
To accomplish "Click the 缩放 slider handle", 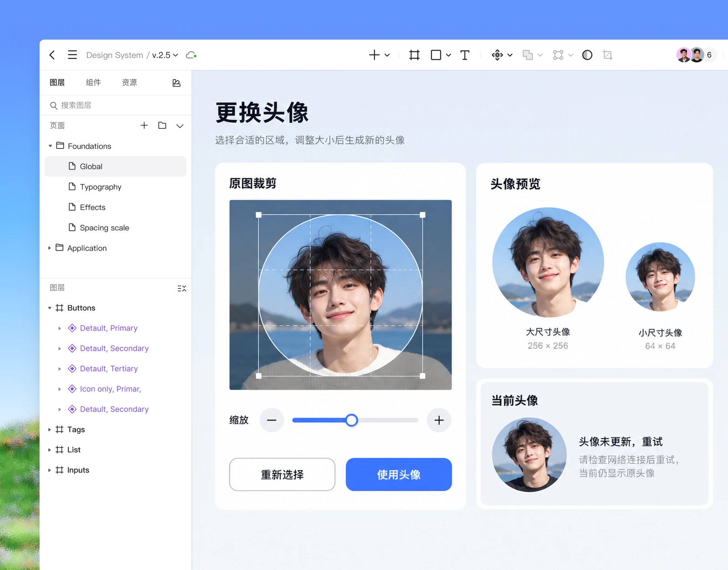I will pos(351,420).
